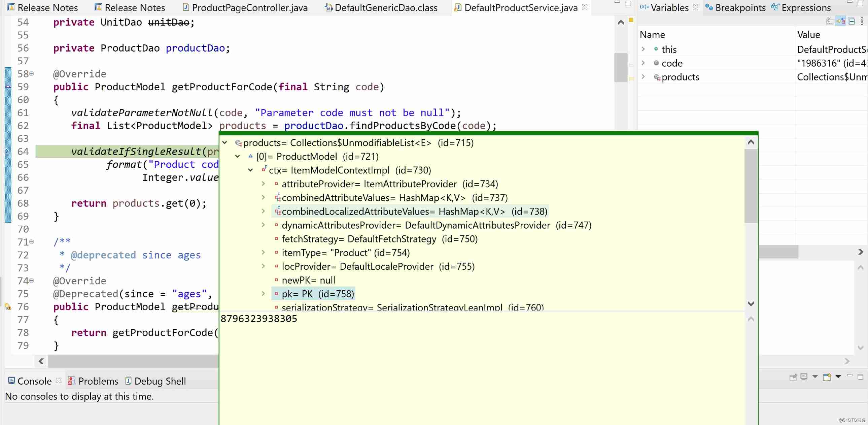Click the Name column header
This screenshot has width=868, height=425.
652,35
